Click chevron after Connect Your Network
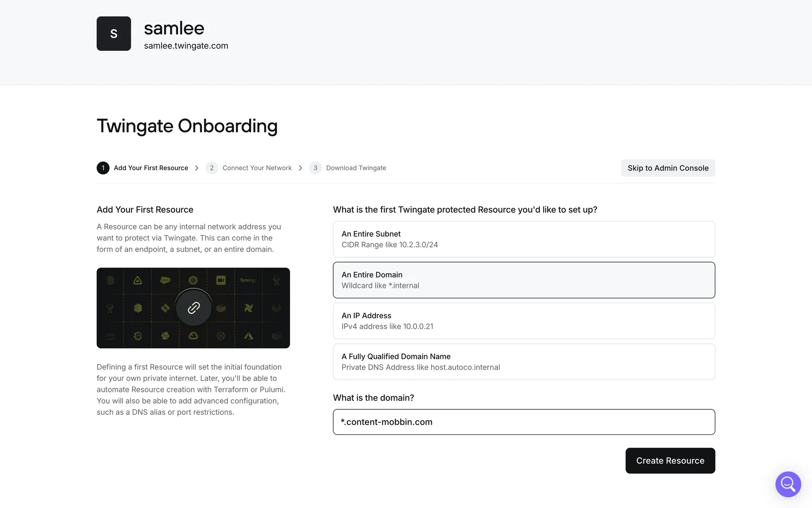This screenshot has height=508, width=812. coord(300,168)
